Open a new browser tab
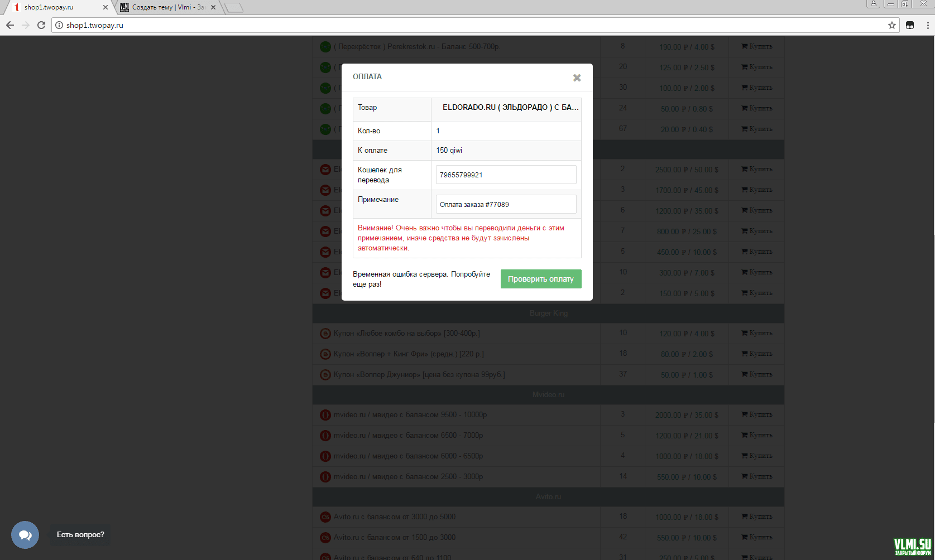The height and width of the screenshot is (560, 935). pyautogui.click(x=234, y=7)
